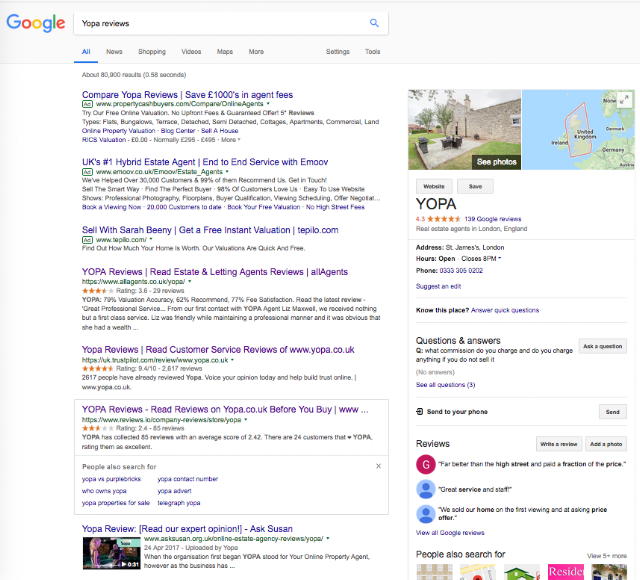Image resolution: width=640 pixels, height=580 pixels.
Task: Open Ask Susan Yopa Review result
Action: [x=187, y=529]
